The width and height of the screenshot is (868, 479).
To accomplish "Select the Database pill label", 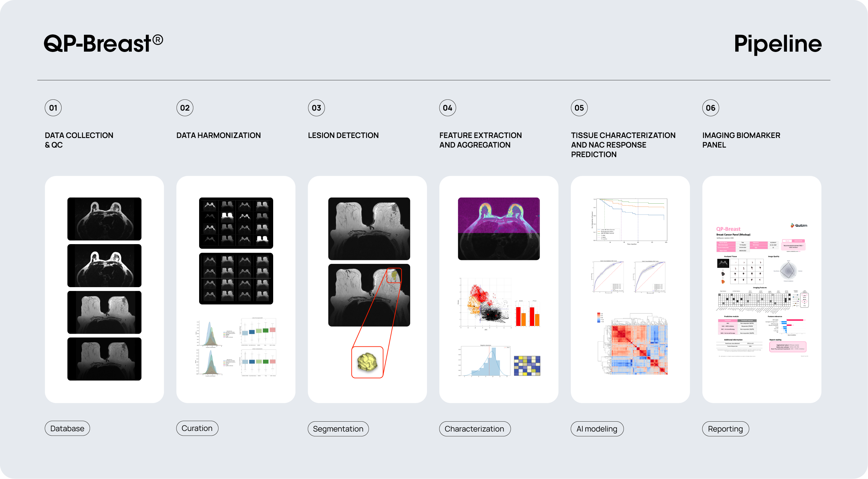I will 67,428.
